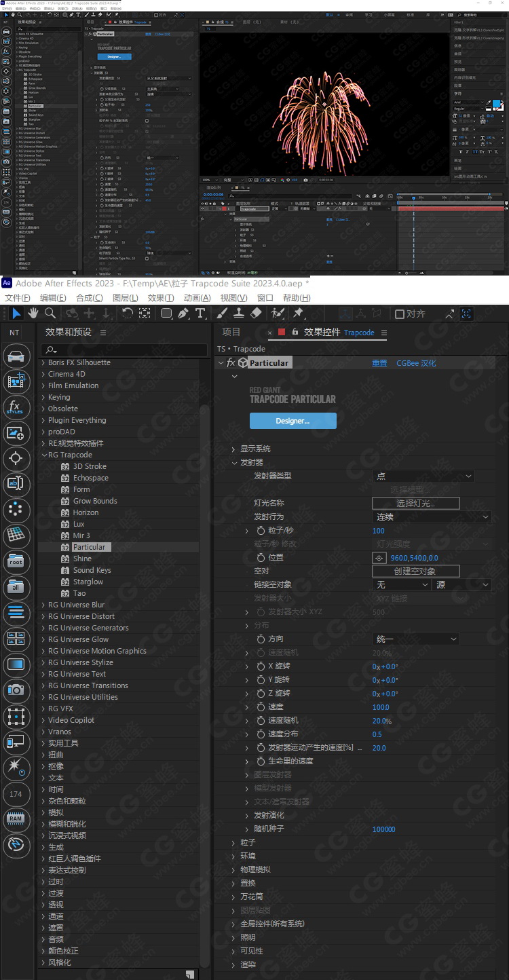Toggle the 速度分布 stopwatch
509x980 pixels.
tap(261, 734)
